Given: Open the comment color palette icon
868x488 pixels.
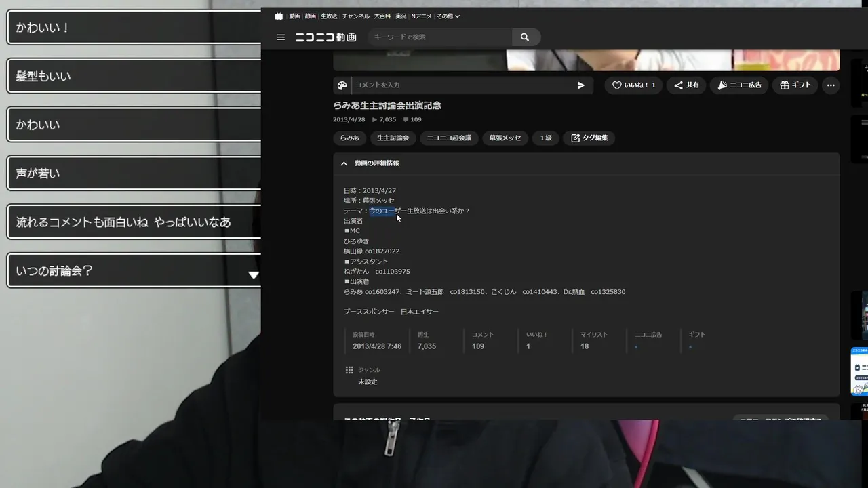Looking at the screenshot, I should 342,85.
